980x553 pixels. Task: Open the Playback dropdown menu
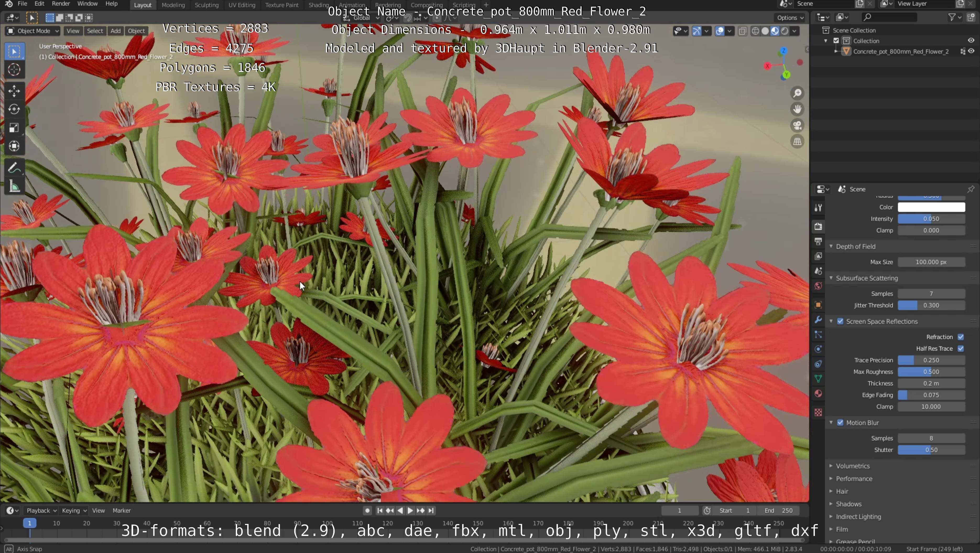click(41, 510)
